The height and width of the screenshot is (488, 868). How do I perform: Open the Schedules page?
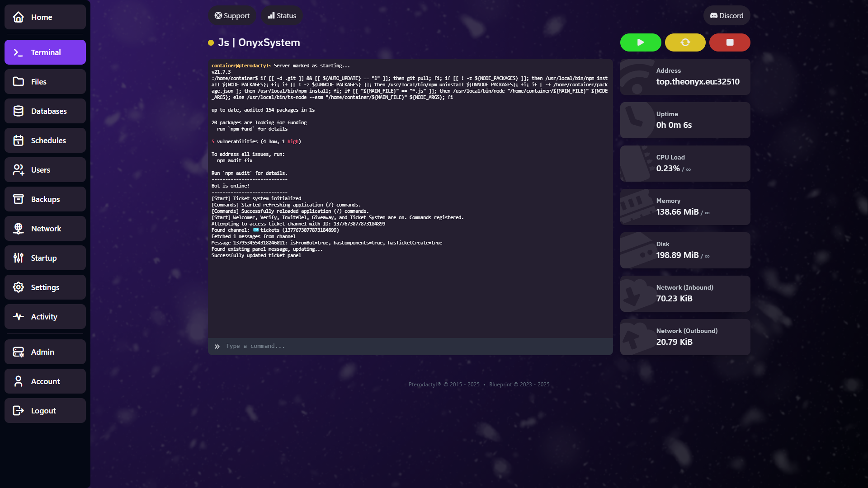[x=45, y=141]
